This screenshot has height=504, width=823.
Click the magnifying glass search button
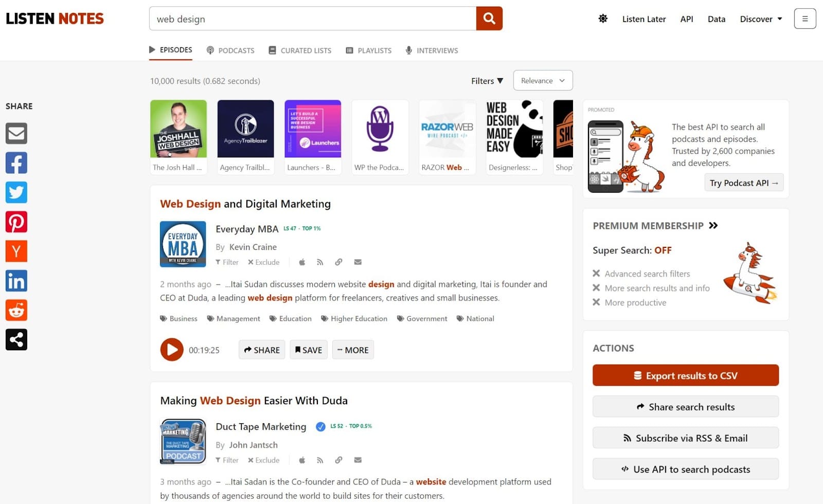click(x=489, y=19)
